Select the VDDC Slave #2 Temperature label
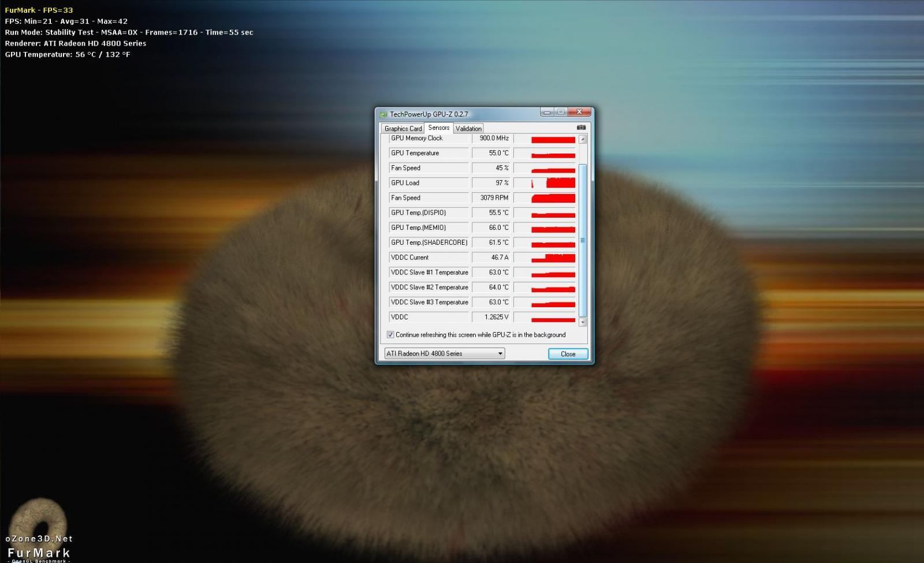 429,288
